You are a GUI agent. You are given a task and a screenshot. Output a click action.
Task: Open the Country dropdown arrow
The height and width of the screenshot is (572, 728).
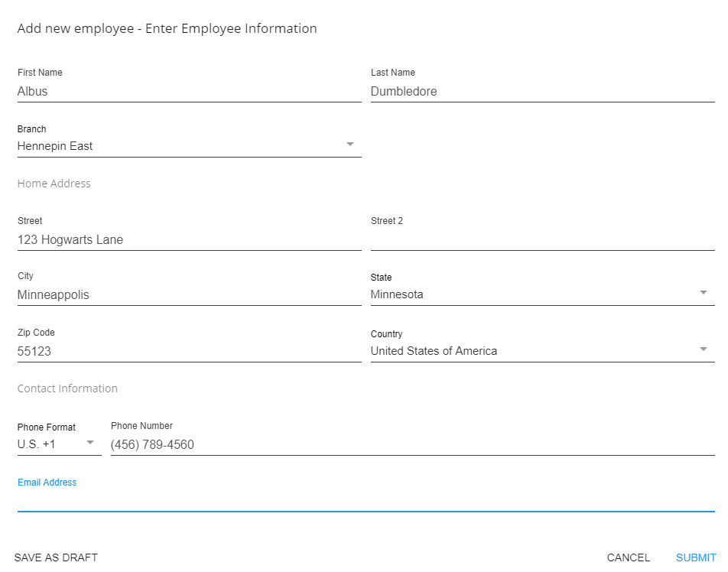click(703, 349)
